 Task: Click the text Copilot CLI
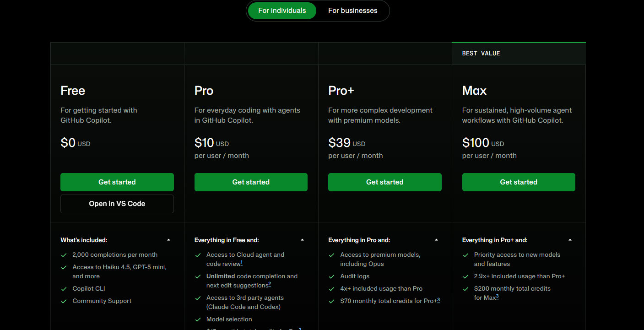89,289
